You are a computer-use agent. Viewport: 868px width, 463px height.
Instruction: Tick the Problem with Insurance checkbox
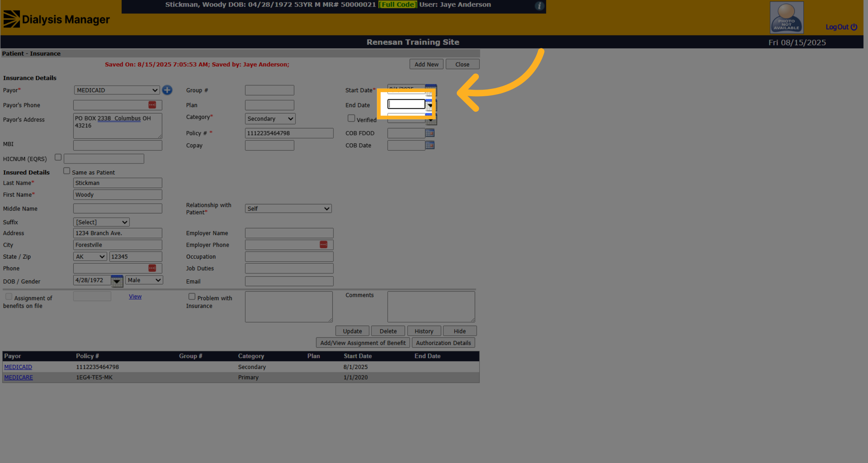tap(192, 297)
